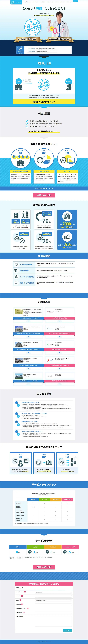Click the pink お問い合わせ button under pricing
The height and width of the screenshot is (644, 88).
click(x=44, y=567)
